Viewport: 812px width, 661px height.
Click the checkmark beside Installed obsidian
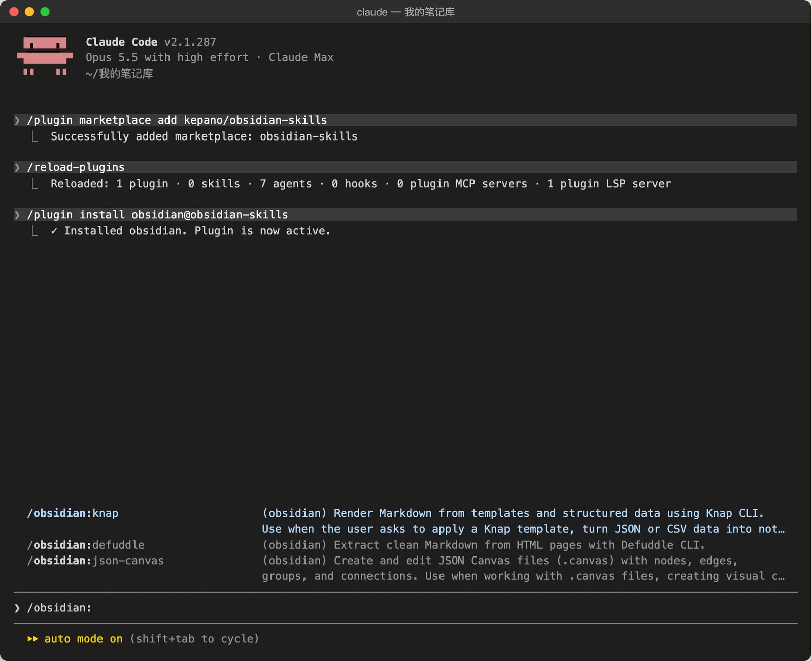pyautogui.click(x=54, y=231)
